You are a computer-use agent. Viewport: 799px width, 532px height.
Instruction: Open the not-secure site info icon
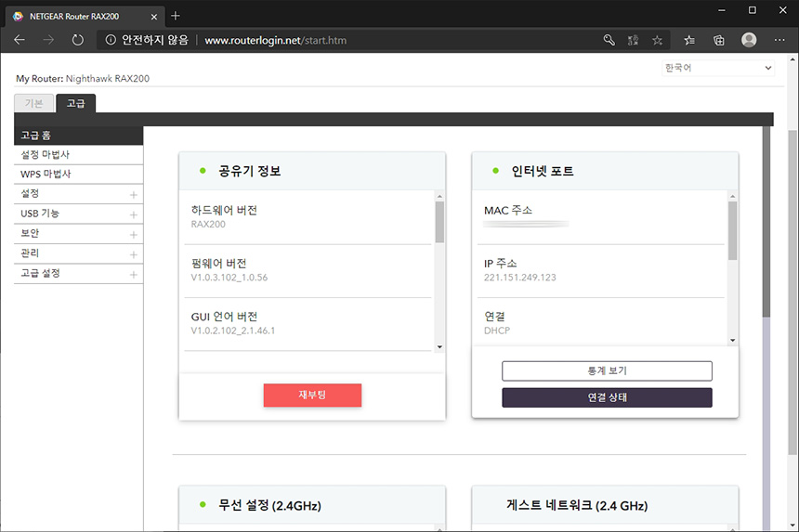(x=111, y=40)
